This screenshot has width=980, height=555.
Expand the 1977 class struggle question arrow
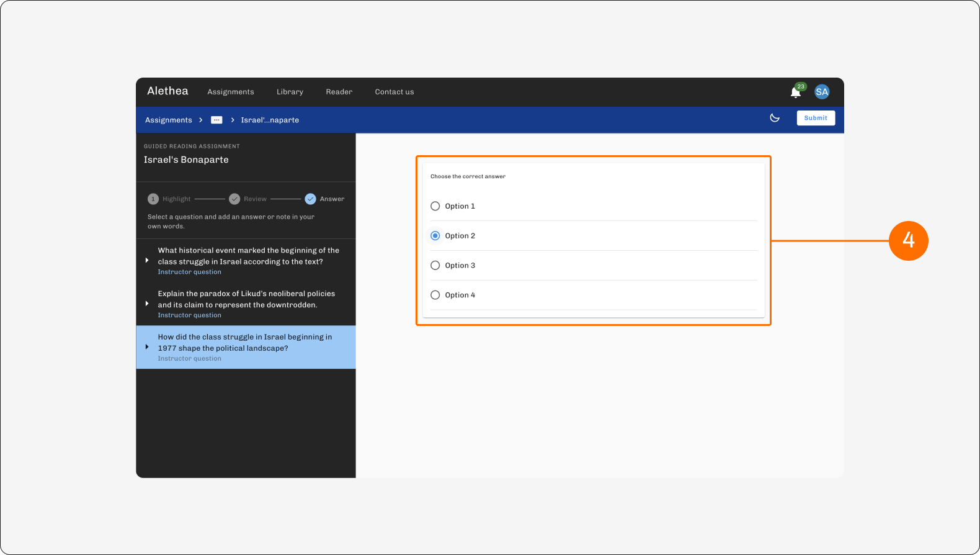coord(147,348)
